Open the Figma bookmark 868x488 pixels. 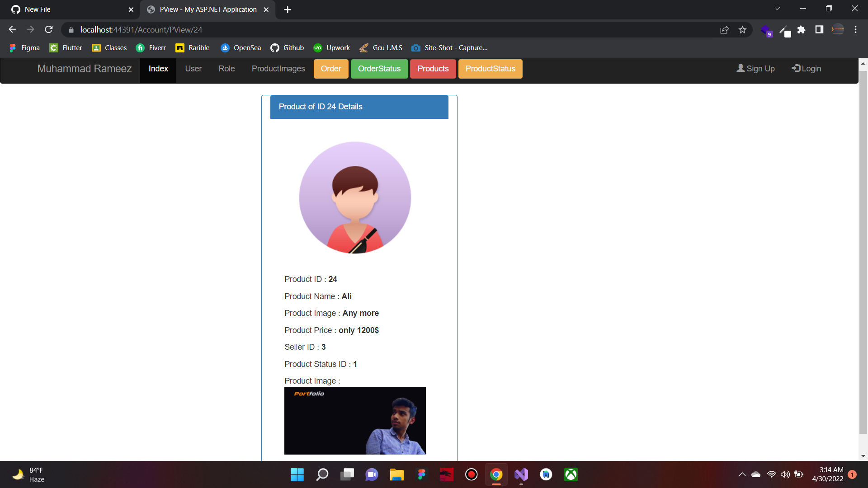tap(24, 47)
